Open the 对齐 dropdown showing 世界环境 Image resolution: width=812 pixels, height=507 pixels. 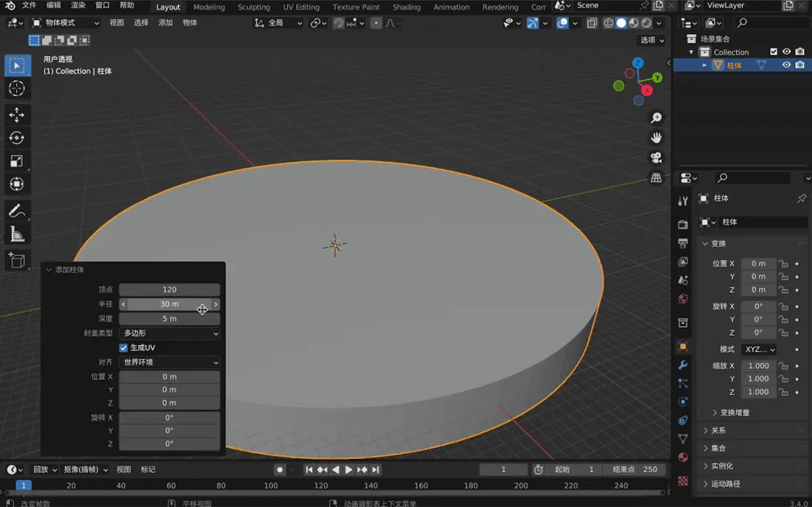click(169, 361)
